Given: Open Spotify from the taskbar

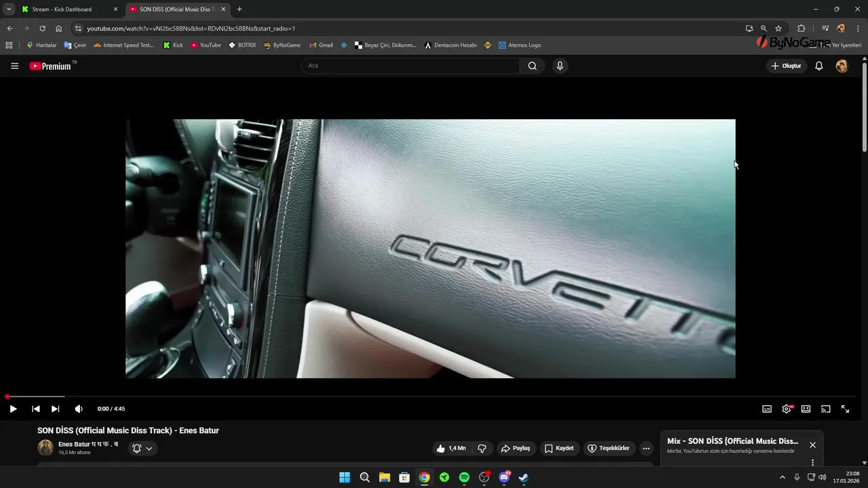Looking at the screenshot, I should 464,477.
